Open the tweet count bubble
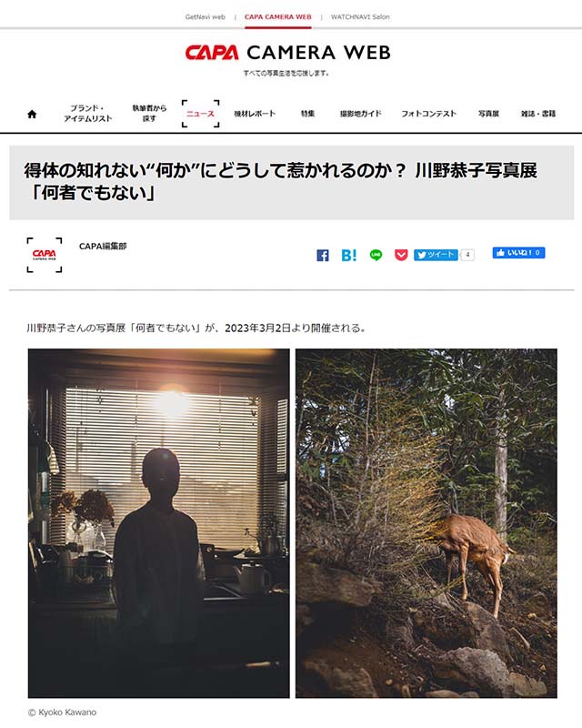 [467, 255]
